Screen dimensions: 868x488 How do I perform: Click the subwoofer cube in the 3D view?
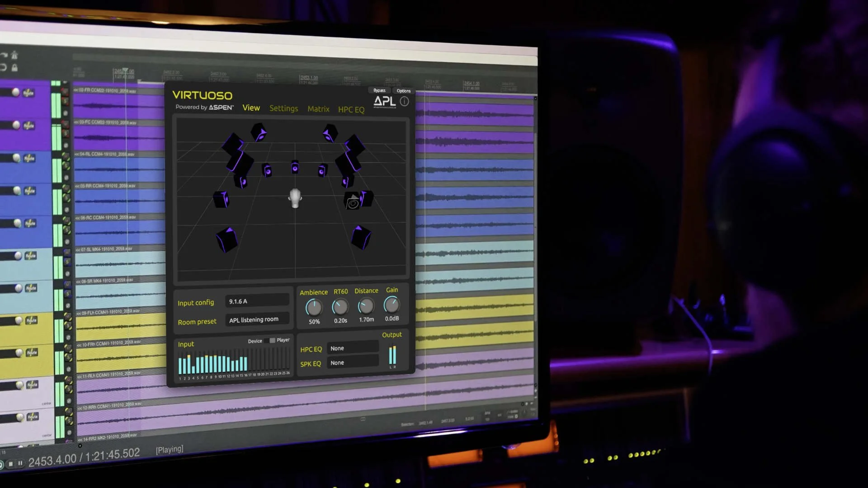[353, 202]
